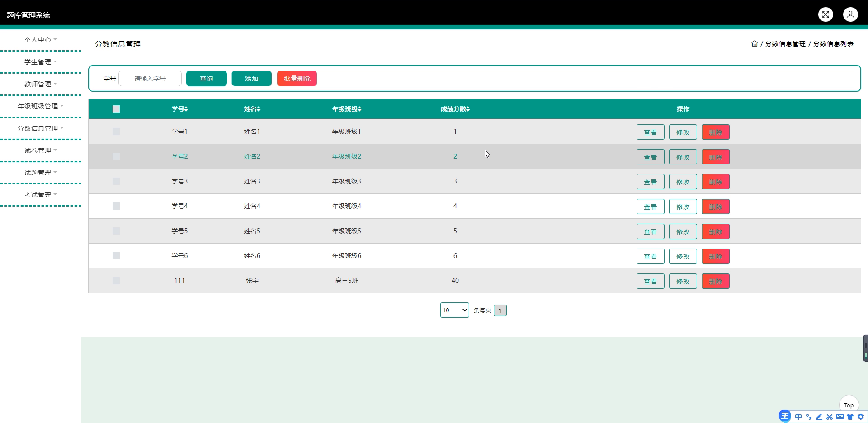The height and width of the screenshot is (423, 868).
Task: Click 修改 for row 111 张宇
Action: (683, 281)
